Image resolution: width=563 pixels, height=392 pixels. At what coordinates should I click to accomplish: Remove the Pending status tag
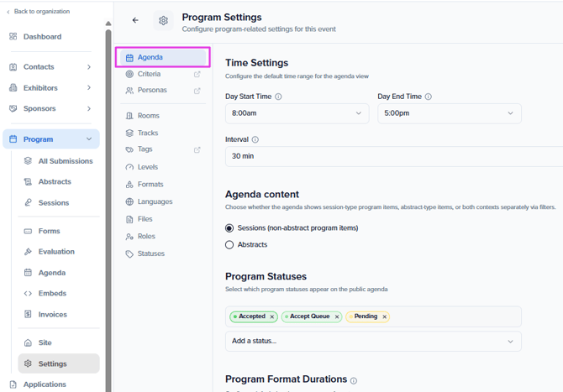pos(385,316)
